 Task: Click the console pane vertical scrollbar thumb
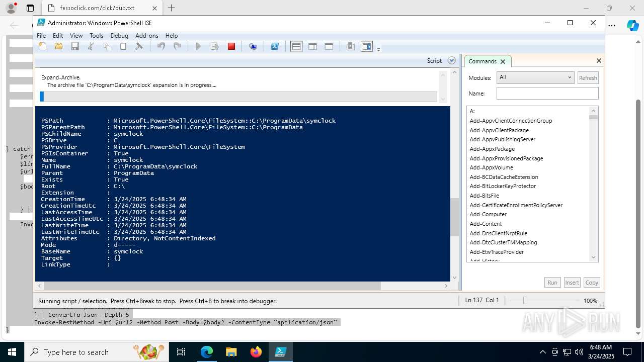454,217
